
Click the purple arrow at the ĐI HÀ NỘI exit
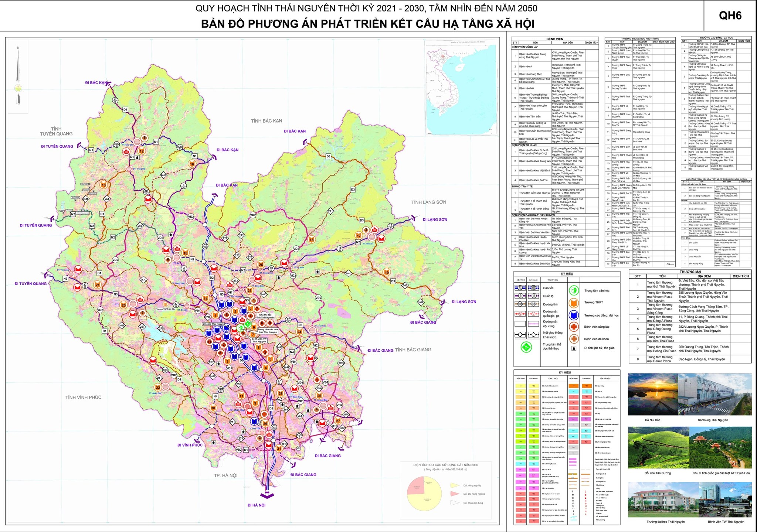(x=267, y=495)
